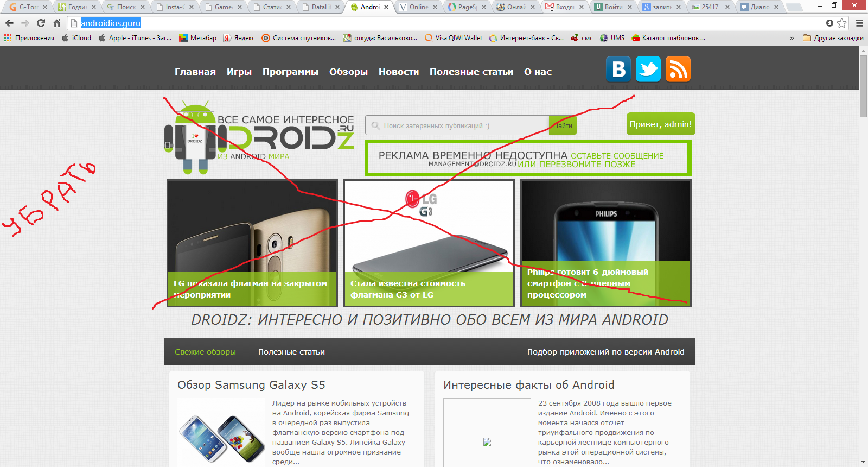This screenshot has width=868, height=467.
Task: Open the О нас menu item
Action: (538, 72)
